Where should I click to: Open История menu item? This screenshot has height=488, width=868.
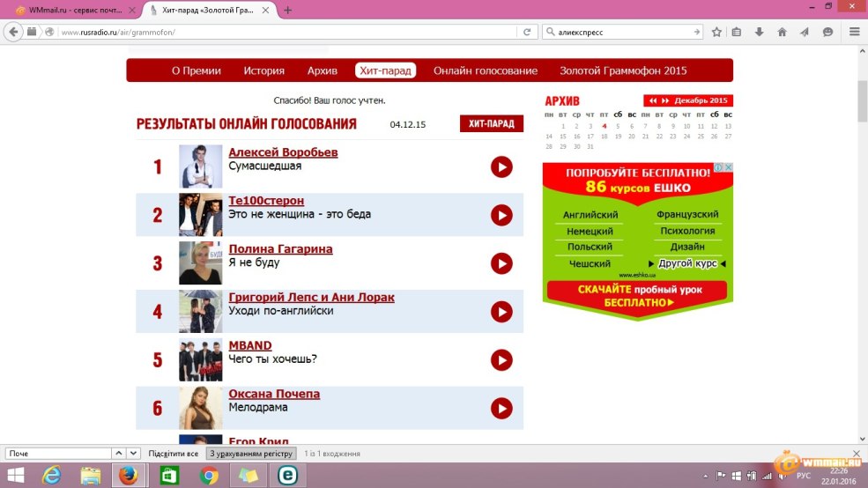(264, 70)
